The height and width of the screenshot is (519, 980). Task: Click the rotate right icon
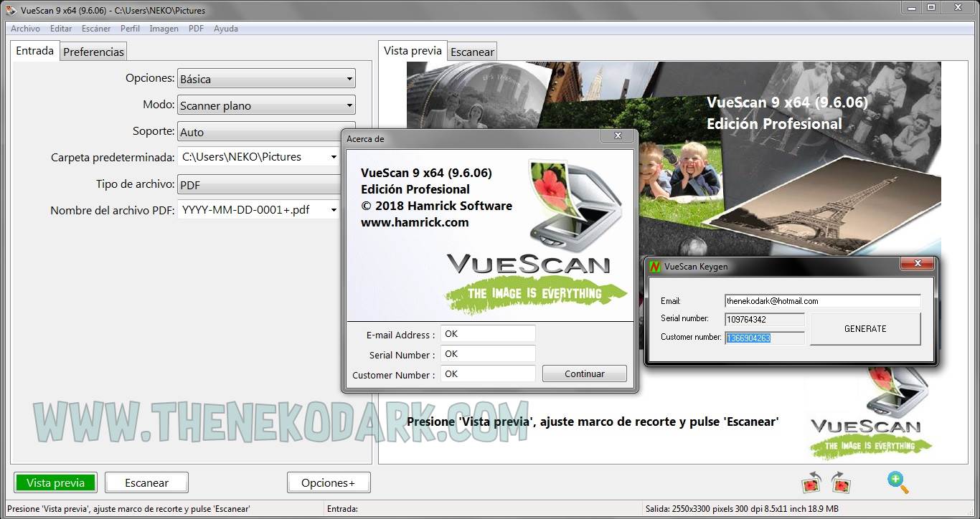pos(840,482)
